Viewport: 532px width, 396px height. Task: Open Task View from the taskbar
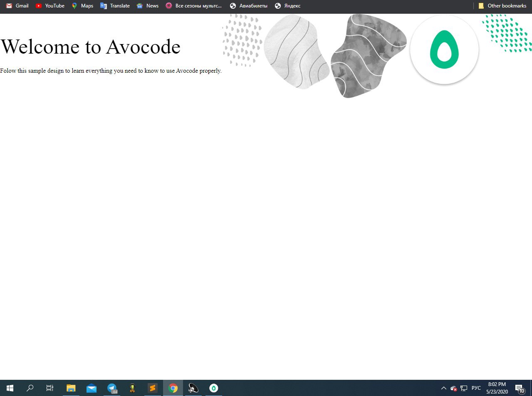coord(50,388)
